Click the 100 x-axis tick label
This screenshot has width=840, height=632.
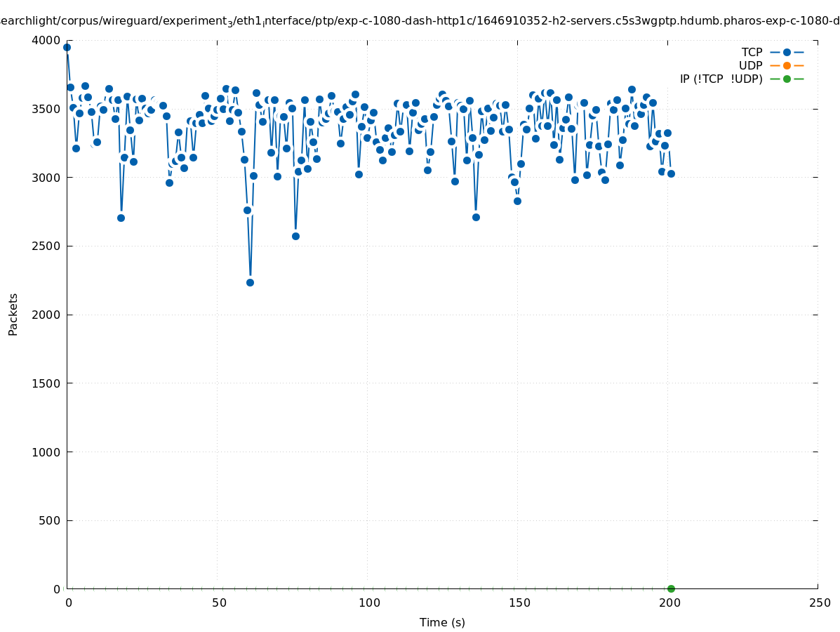pyautogui.click(x=369, y=603)
